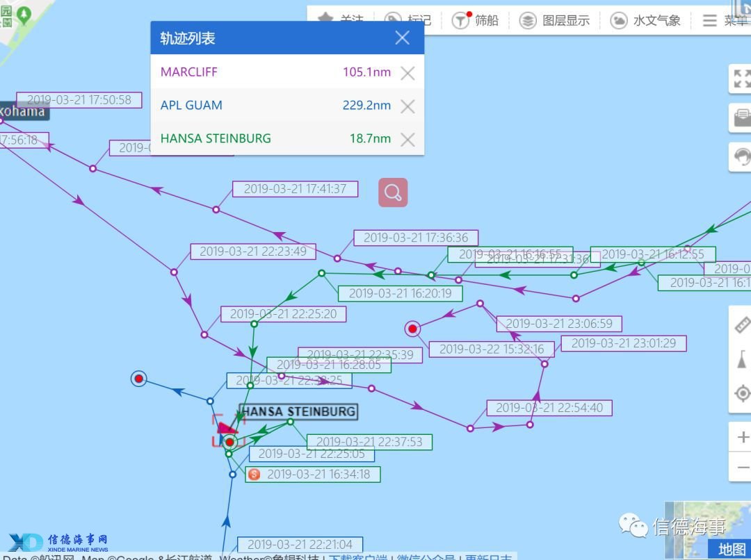The width and height of the screenshot is (751, 560).
Task: Open the 水文气象 hydrology weather menu
Action: click(645, 21)
